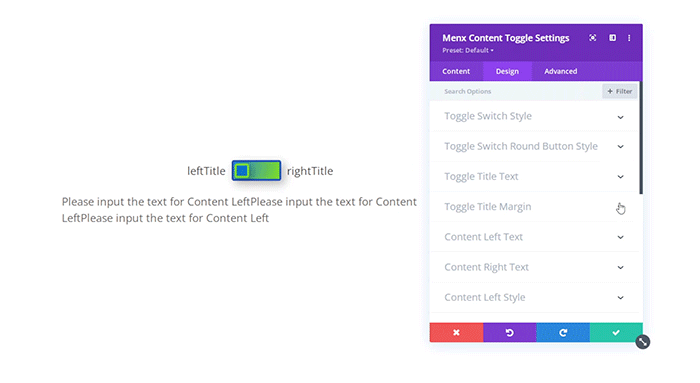Switch to the Advanced tab

point(560,71)
